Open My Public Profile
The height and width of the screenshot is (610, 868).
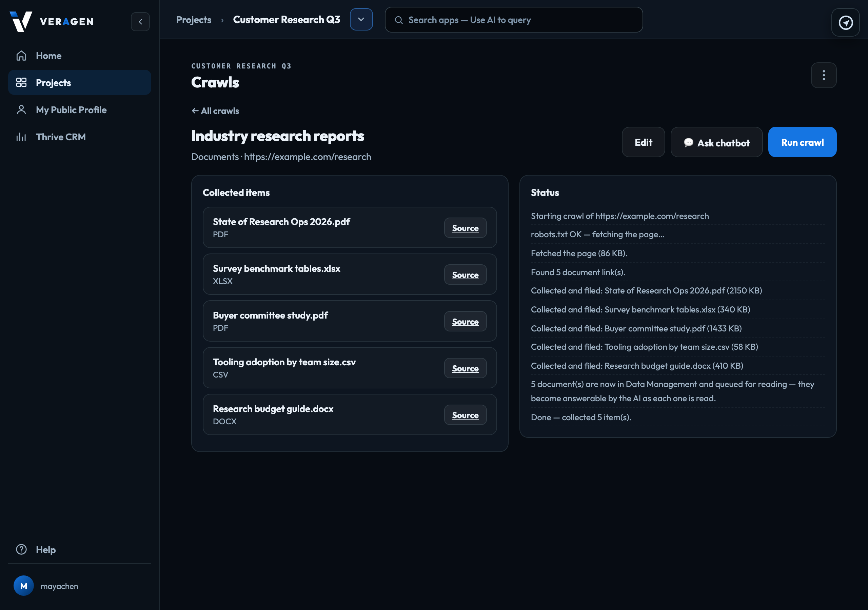(79, 109)
